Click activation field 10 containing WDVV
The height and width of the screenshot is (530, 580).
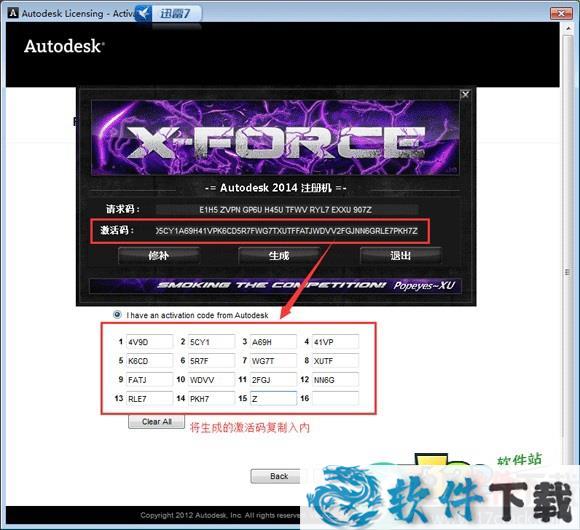click(211, 379)
